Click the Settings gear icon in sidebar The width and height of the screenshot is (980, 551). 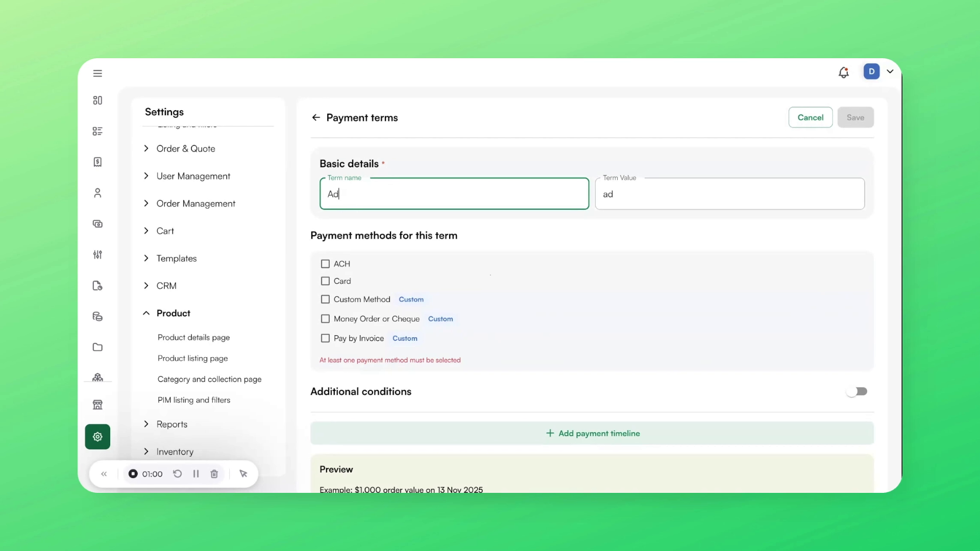tap(97, 437)
